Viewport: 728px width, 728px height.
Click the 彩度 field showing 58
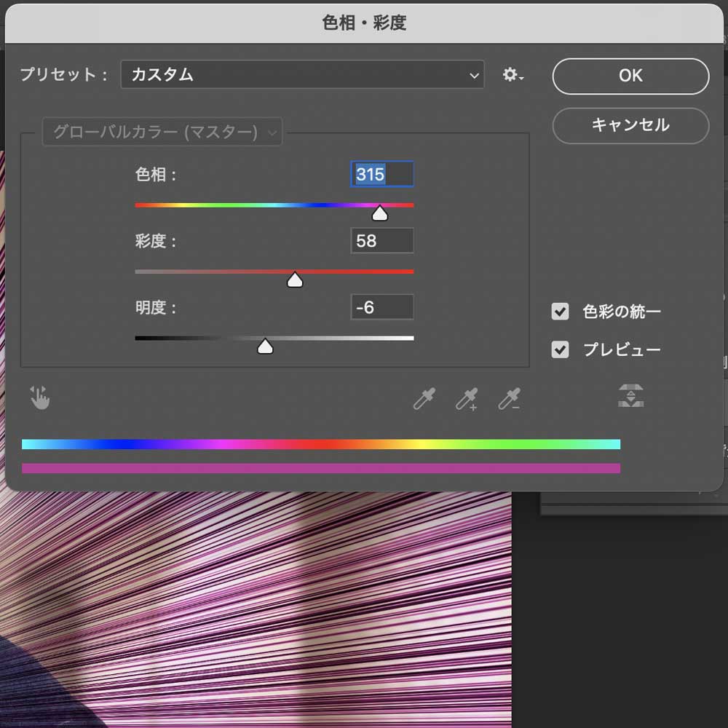click(x=381, y=240)
